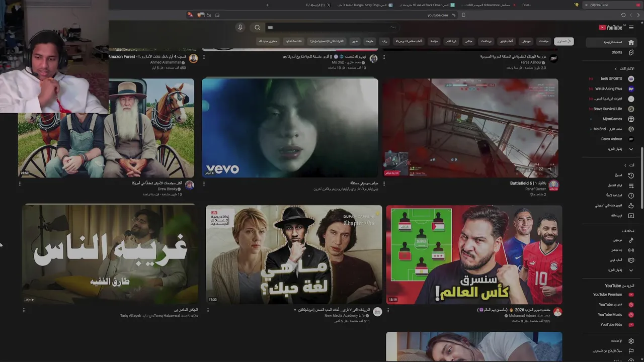
Task: Open options menu for Battlefield 6 video
Action: point(384,184)
